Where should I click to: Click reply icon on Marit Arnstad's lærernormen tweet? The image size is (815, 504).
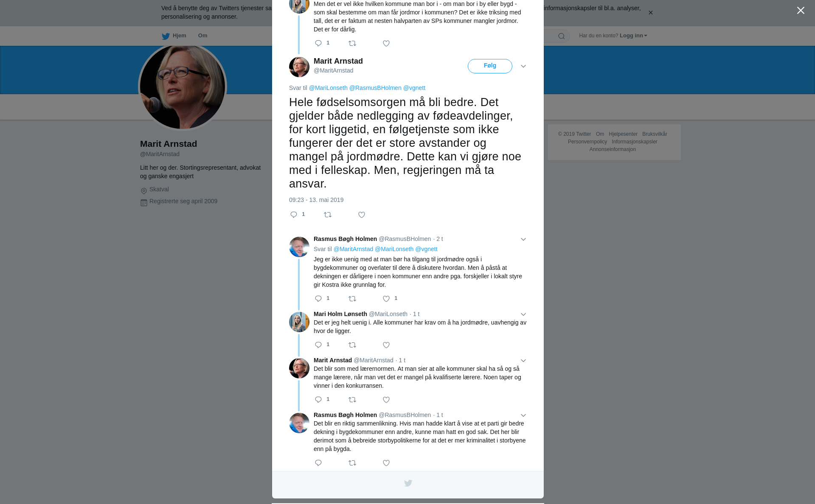[x=318, y=400]
